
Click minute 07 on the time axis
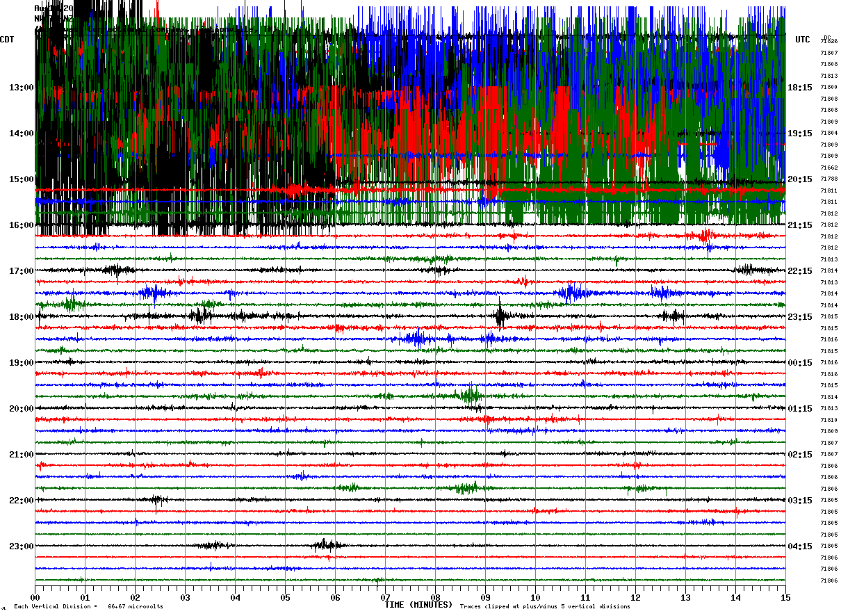385,597
